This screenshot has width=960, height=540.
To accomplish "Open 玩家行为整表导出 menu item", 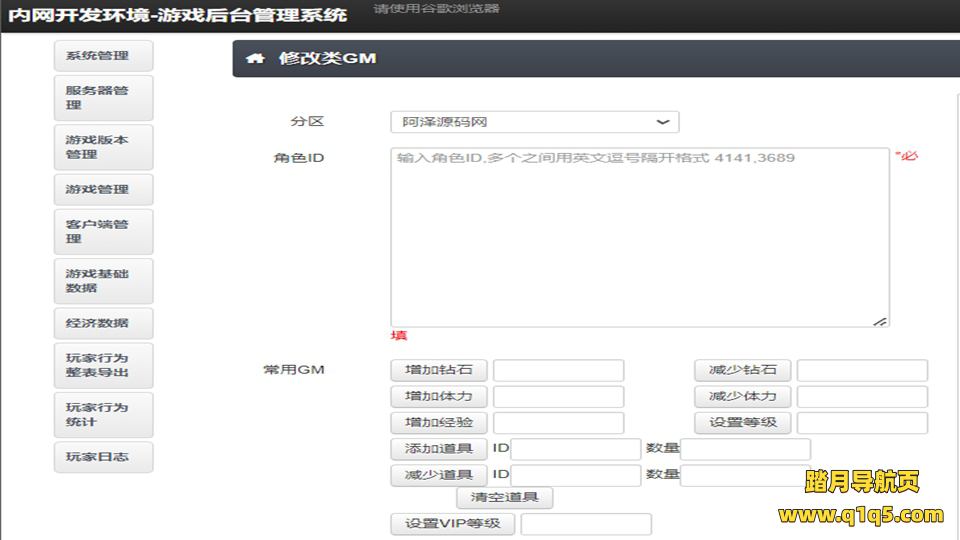I will click(103, 365).
